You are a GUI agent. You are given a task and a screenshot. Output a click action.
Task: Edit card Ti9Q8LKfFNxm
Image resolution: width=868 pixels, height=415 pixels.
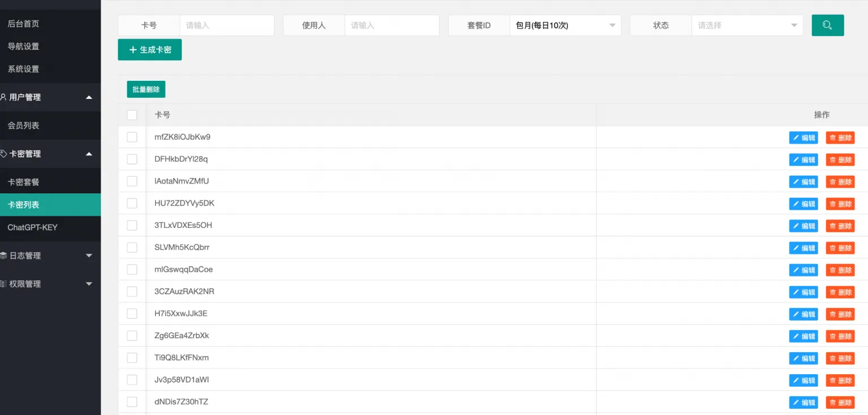tap(804, 358)
